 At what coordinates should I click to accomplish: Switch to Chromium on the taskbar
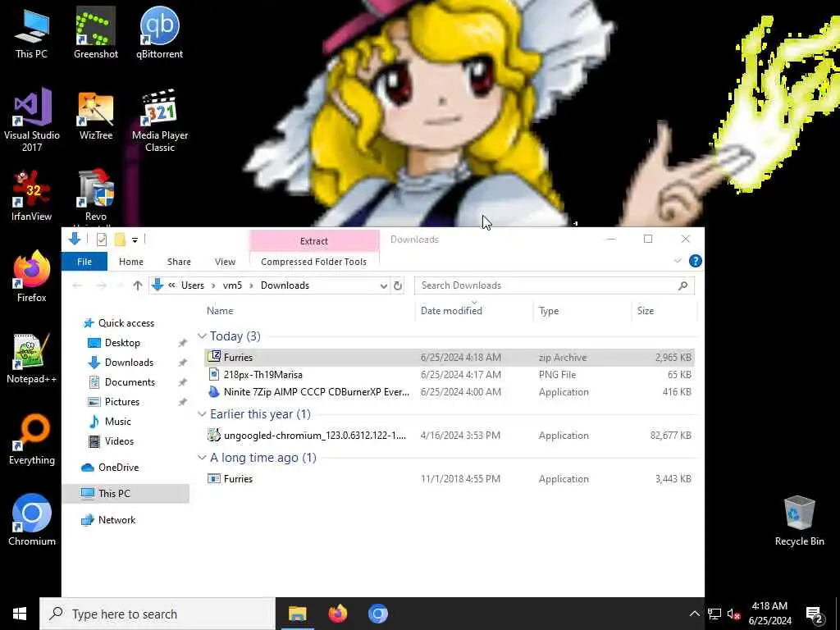[377, 614]
